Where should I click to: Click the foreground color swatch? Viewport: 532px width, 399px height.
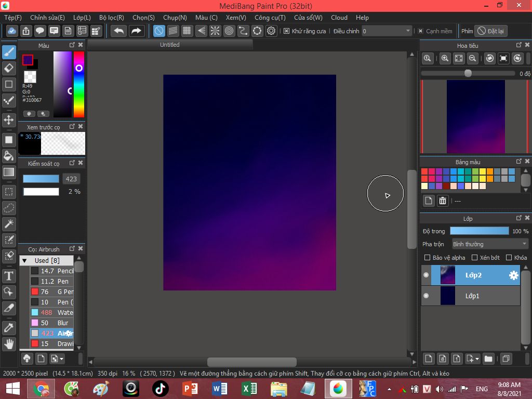click(x=28, y=60)
